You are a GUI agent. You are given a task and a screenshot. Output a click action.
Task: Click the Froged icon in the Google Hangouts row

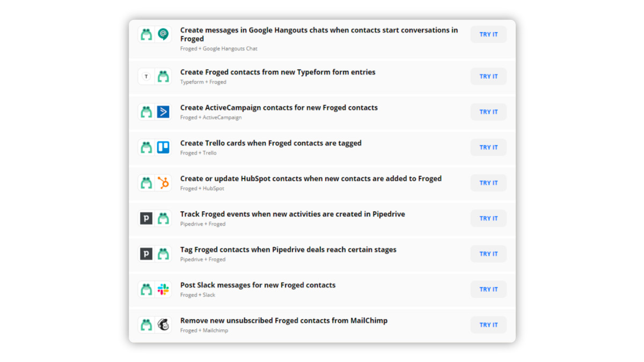click(x=147, y=34)
